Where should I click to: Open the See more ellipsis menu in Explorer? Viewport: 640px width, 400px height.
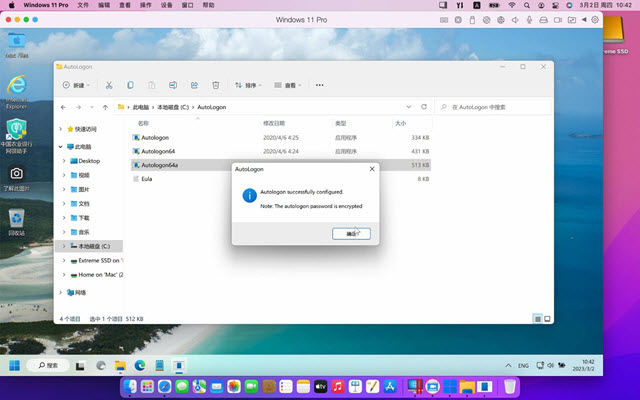(x=320, y=85)
